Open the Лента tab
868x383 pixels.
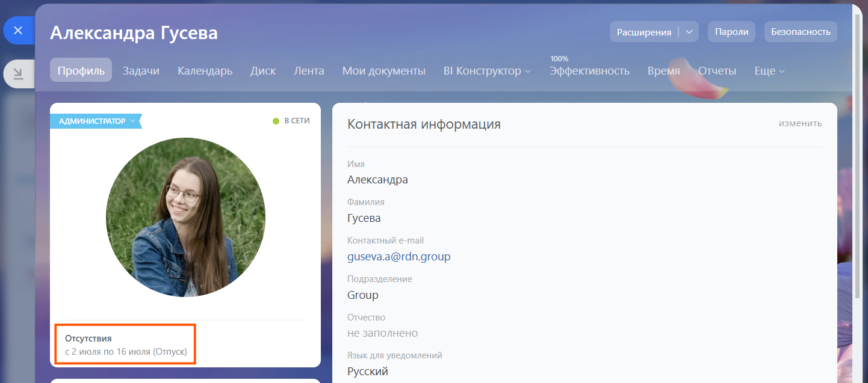309,70
